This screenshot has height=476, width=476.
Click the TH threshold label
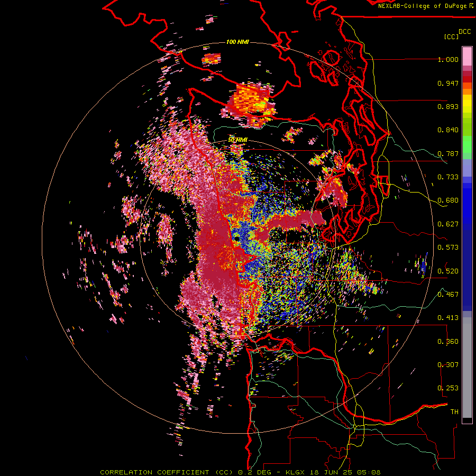[x=454, y=412]
